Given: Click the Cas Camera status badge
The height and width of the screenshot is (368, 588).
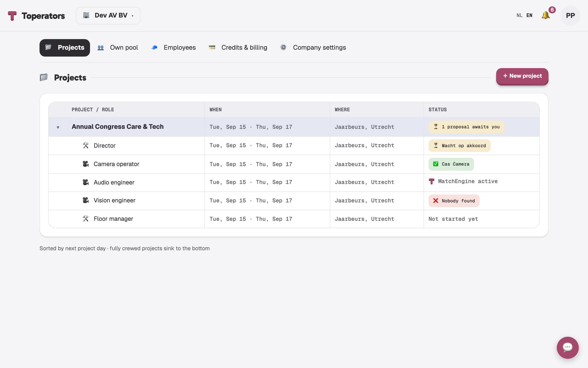Looking at the screenshot, I should pos(451,164).
